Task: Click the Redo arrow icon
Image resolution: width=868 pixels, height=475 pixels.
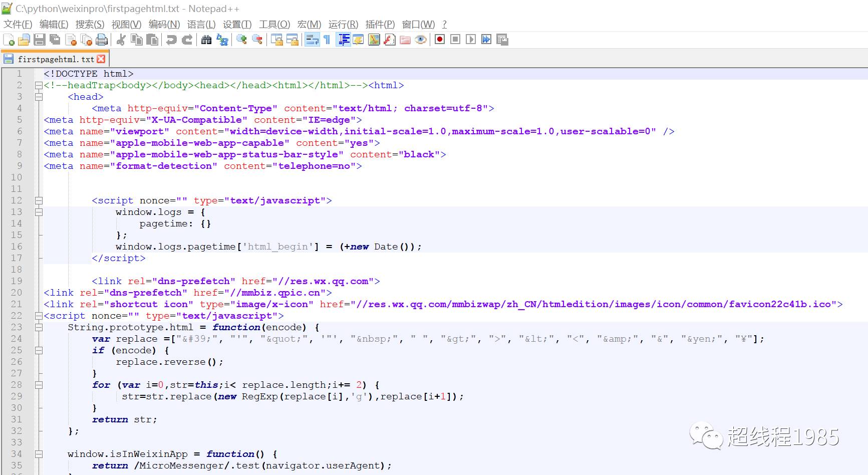Action: [x=187, y=40]
